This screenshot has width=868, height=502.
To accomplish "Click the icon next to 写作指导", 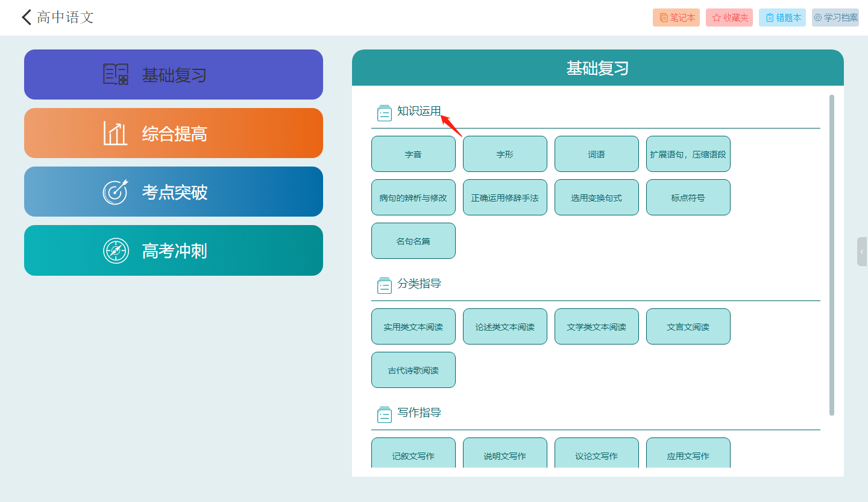I will (x=384, y=415).
